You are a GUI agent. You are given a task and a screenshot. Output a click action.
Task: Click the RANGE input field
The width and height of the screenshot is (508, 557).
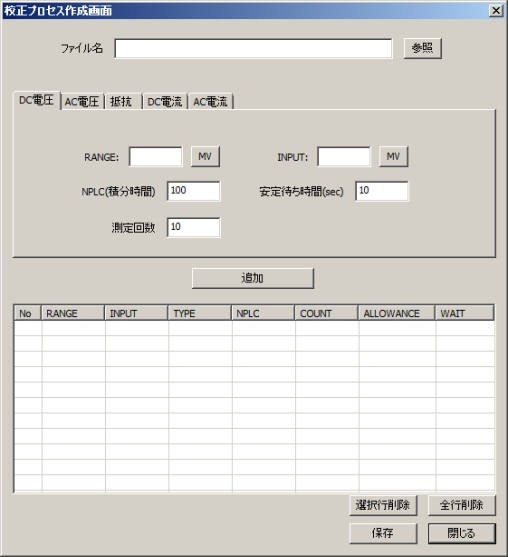pos(156,157)
